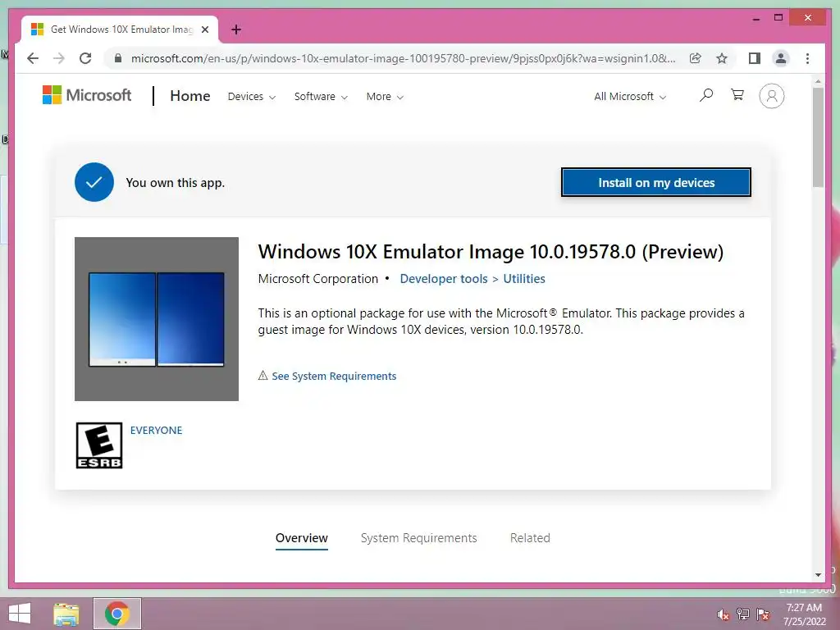Expand the Software menu
Image resolution: width=840 pixels, height=630 pixels.
click(x=321, y=97)
